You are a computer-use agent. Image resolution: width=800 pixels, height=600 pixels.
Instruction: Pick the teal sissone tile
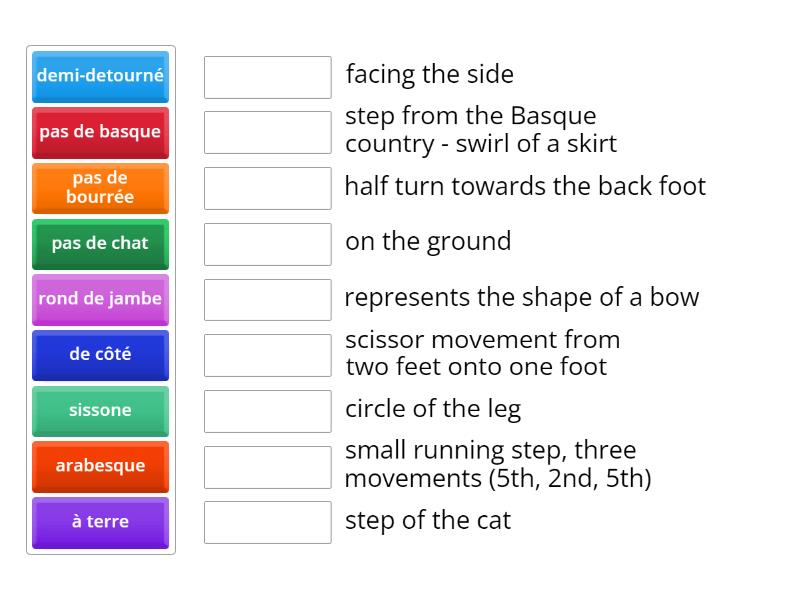[x=101, y=411]
